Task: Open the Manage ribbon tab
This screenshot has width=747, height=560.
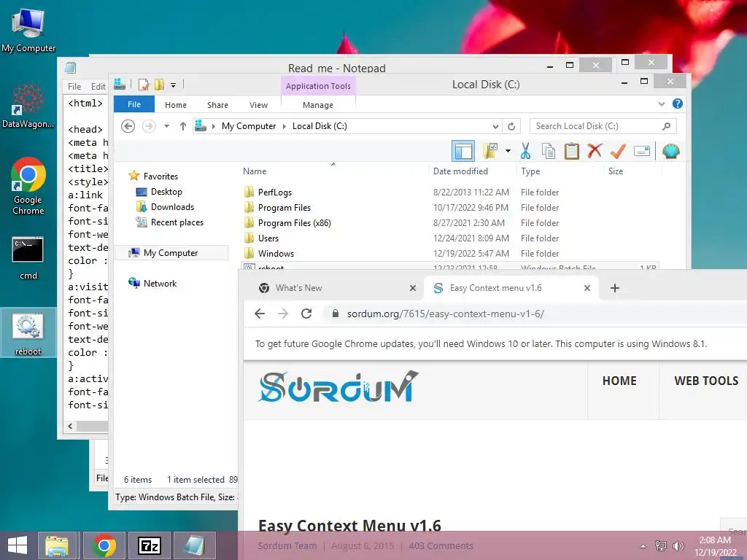Action: [318, 105]
